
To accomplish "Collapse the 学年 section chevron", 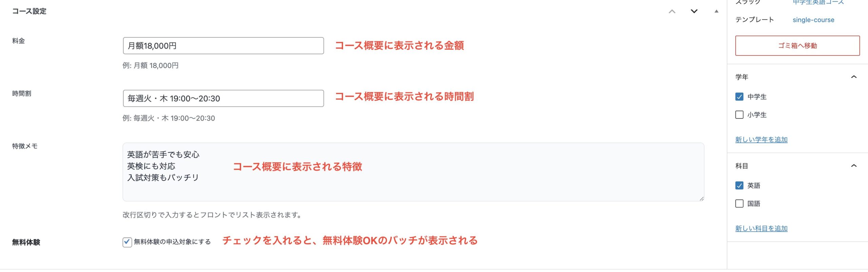I will click(854, 77).
